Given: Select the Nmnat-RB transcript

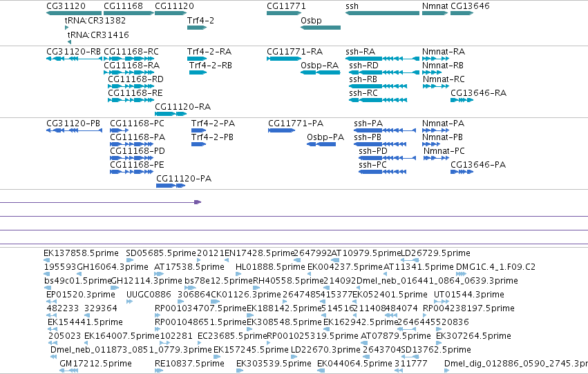Looking at the screenshot, I should (x=432, y=72).
